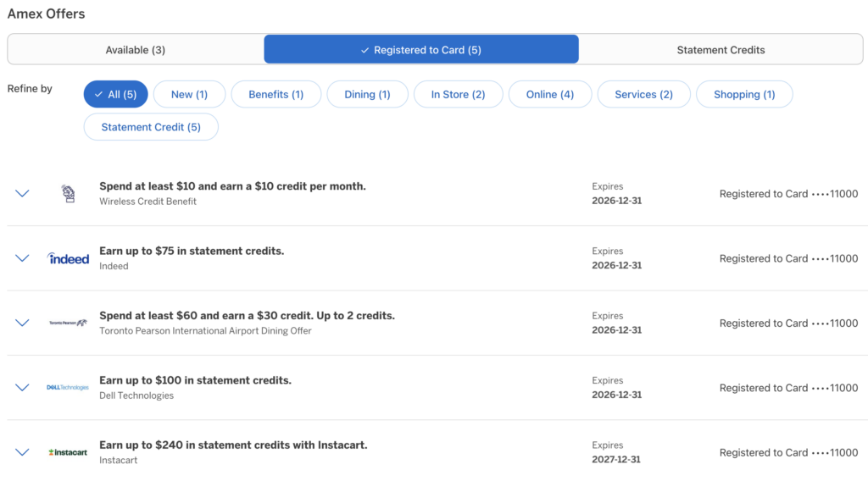This screenshot has width=868, height=481.
Task: Filter offers by Services (2)
Action: (644, 95)
